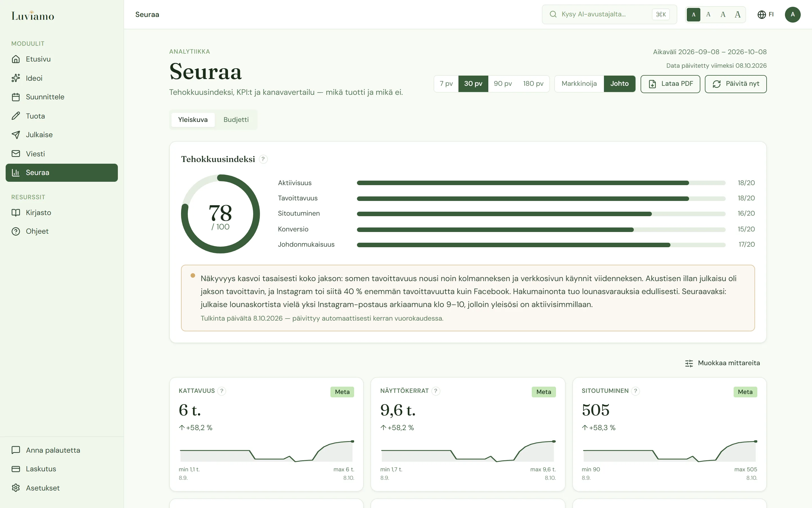
Task: Click the Kysy AI-avustajalta search field
Action: (609, 14)
